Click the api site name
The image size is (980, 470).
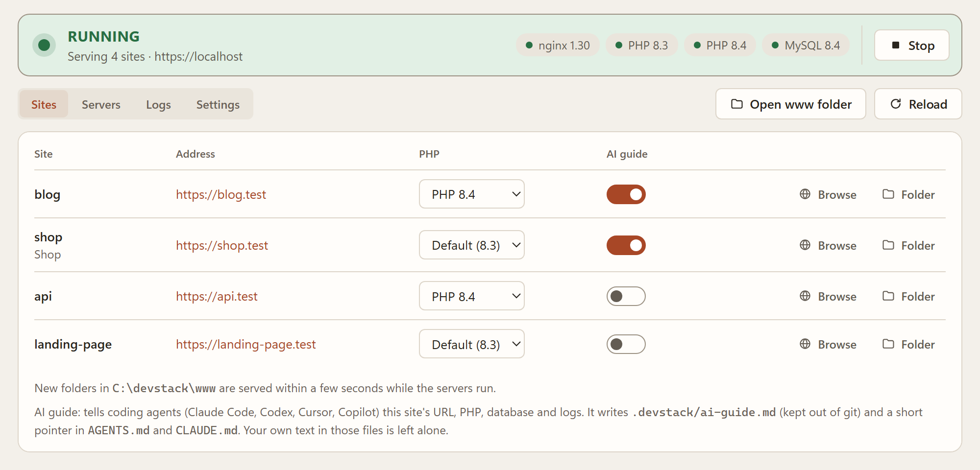click(x=43, y=296)
